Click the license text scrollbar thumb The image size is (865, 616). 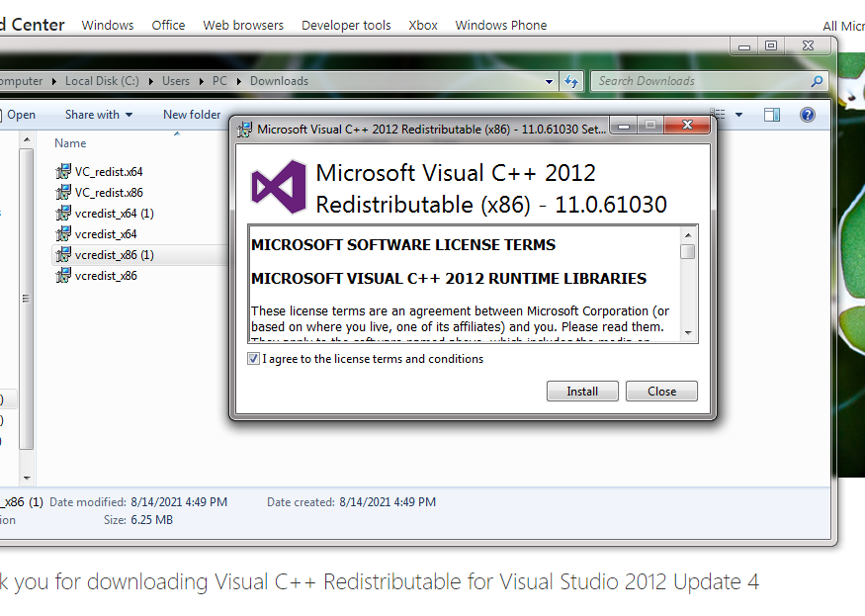click(687, 252)
